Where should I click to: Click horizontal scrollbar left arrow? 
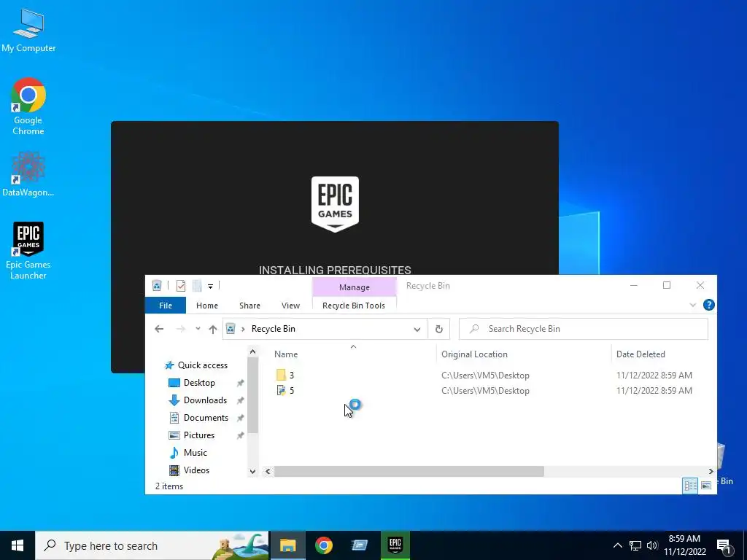268,471
